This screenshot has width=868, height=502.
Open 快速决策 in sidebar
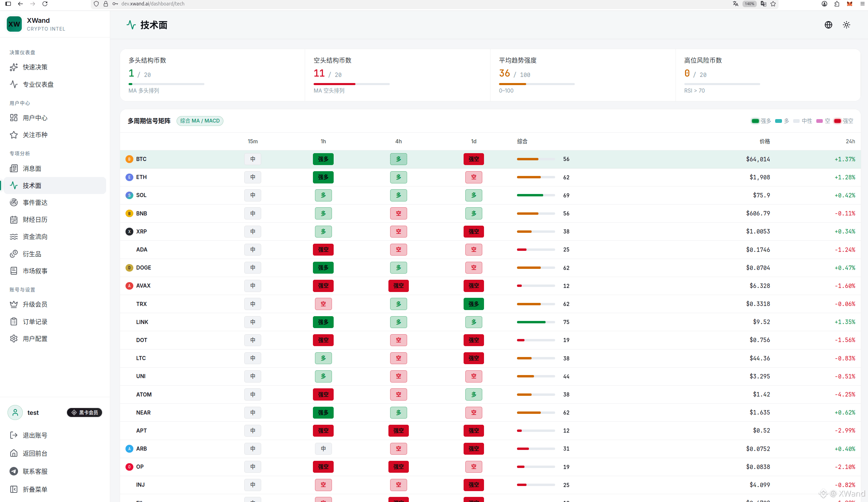55,67
